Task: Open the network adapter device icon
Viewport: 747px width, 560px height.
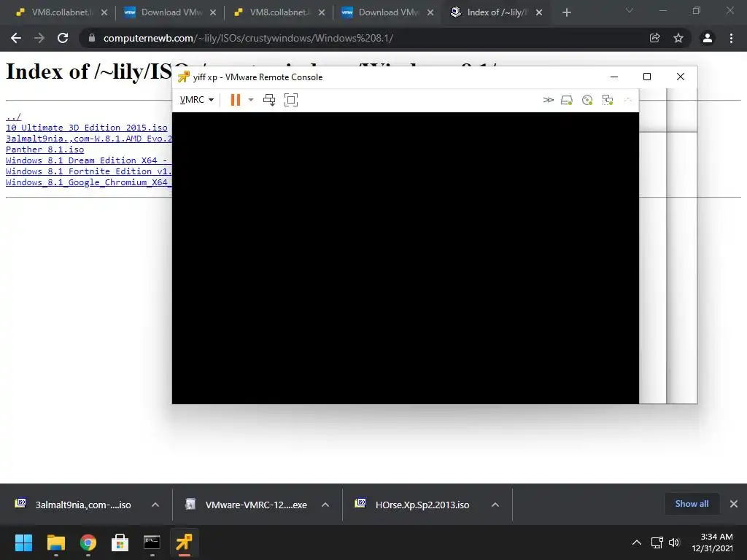Action: (608, 99)
